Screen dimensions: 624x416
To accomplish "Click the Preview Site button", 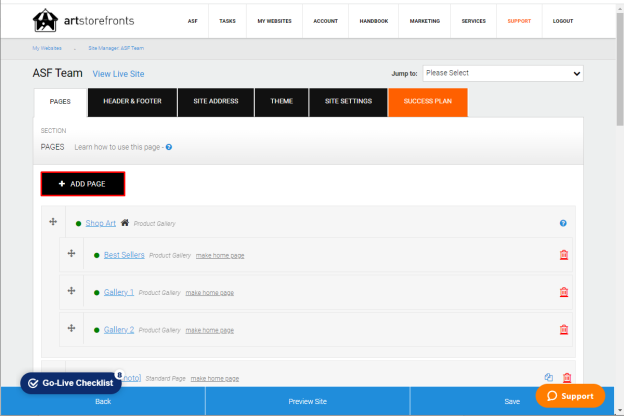I will tap(308, 401).
